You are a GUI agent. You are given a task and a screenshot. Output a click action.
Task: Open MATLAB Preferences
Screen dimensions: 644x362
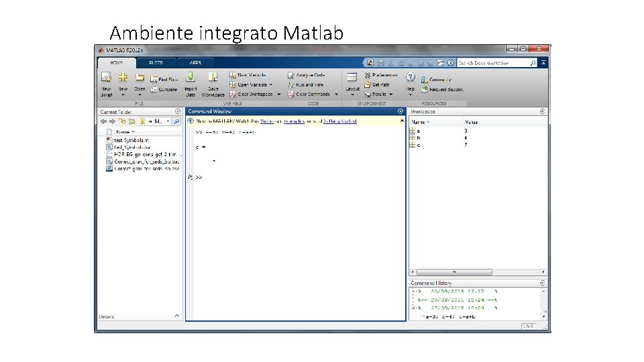(x=381, y=75)
